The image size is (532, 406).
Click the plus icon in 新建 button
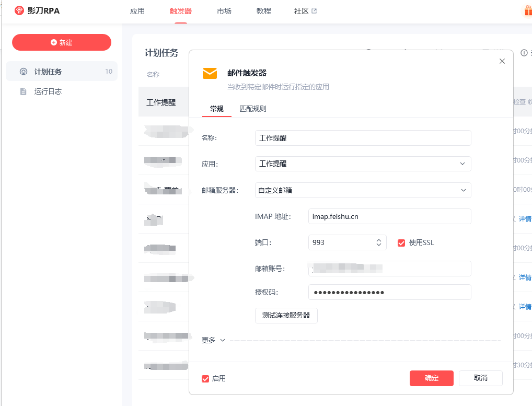coord(54,42)
